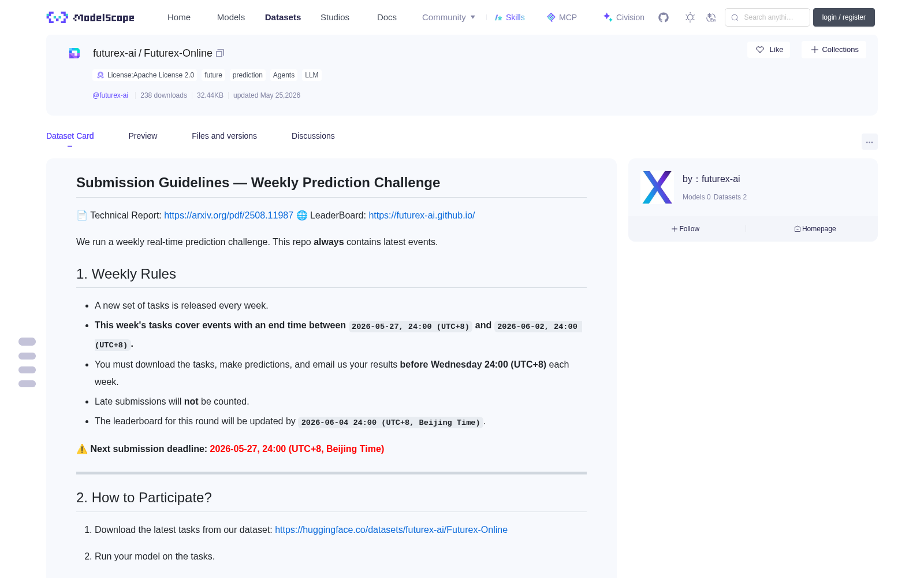
Task: Open the Civision navigation item
Action: [x=623, y=17]
